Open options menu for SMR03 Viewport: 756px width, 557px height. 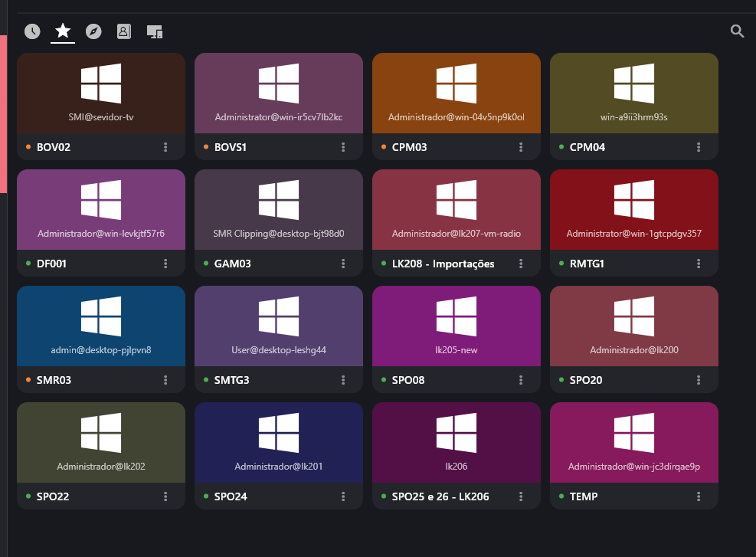pos(165,380)
